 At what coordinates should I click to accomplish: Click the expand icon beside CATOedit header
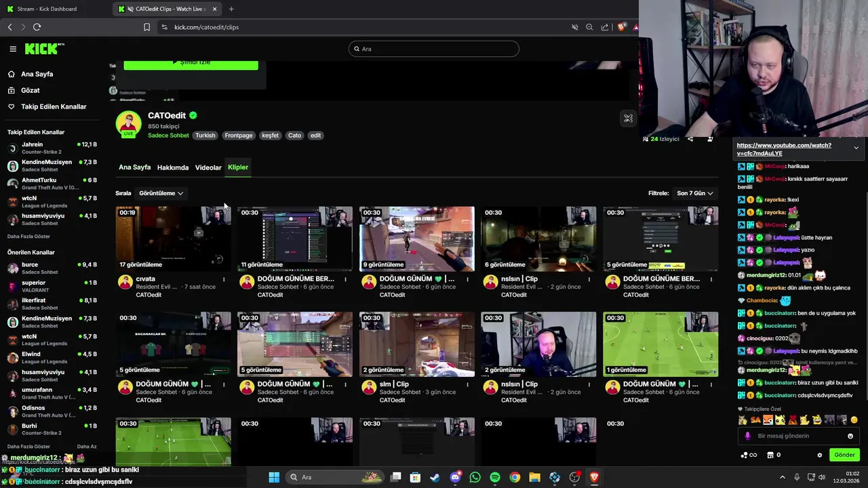coord(628,119)
